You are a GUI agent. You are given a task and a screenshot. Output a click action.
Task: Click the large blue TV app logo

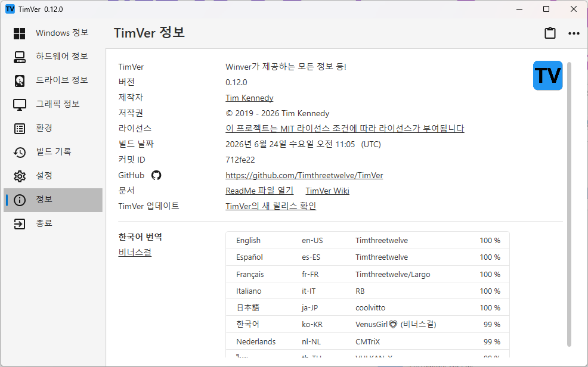(547, 75)
